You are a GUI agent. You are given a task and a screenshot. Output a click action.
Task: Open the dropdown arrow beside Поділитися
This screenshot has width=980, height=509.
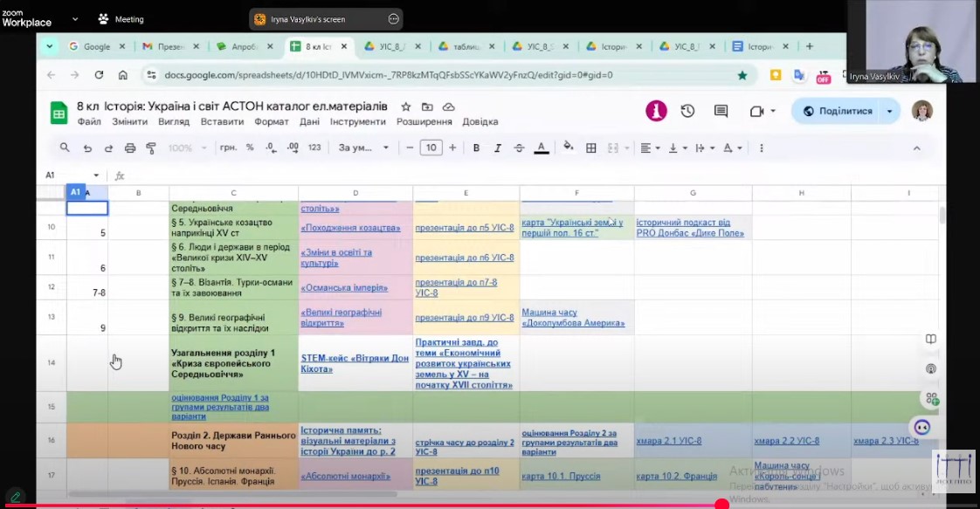(890, 111)
